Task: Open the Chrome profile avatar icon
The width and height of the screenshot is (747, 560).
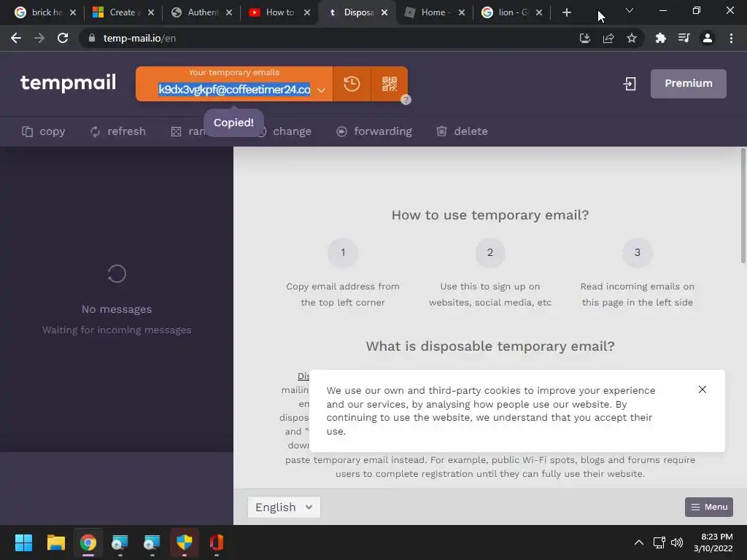Action: point(708,38)
